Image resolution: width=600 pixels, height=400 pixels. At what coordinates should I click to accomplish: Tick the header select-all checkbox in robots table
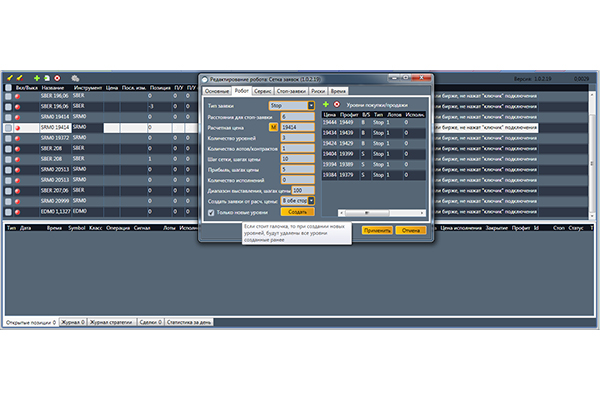[x=9, y=88]
